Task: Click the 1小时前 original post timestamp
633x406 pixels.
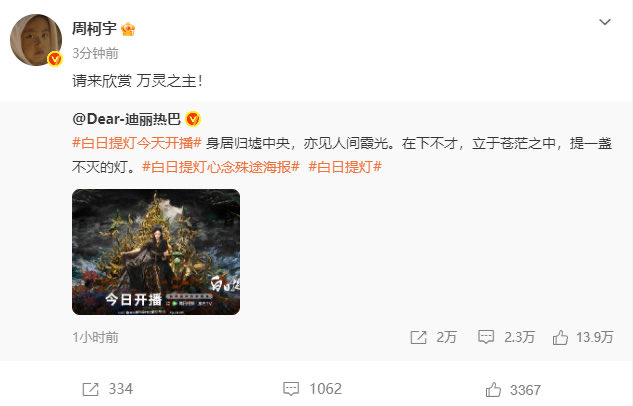Action: point(95,337)
